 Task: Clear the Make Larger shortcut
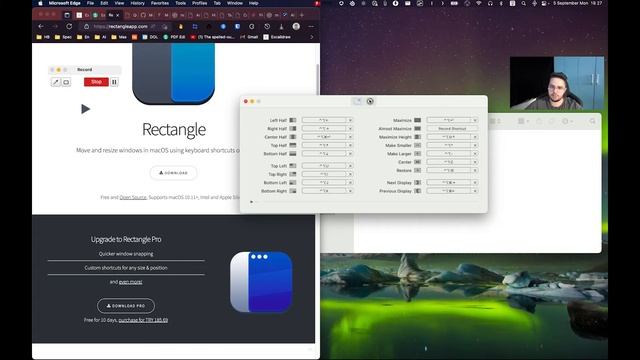click(475, 154)
